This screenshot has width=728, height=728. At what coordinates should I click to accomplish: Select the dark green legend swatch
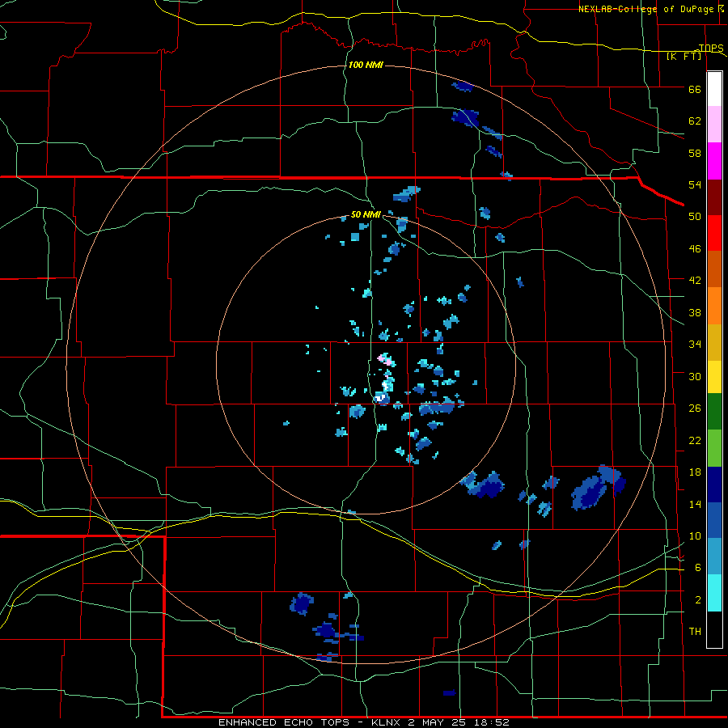(714, 412)
